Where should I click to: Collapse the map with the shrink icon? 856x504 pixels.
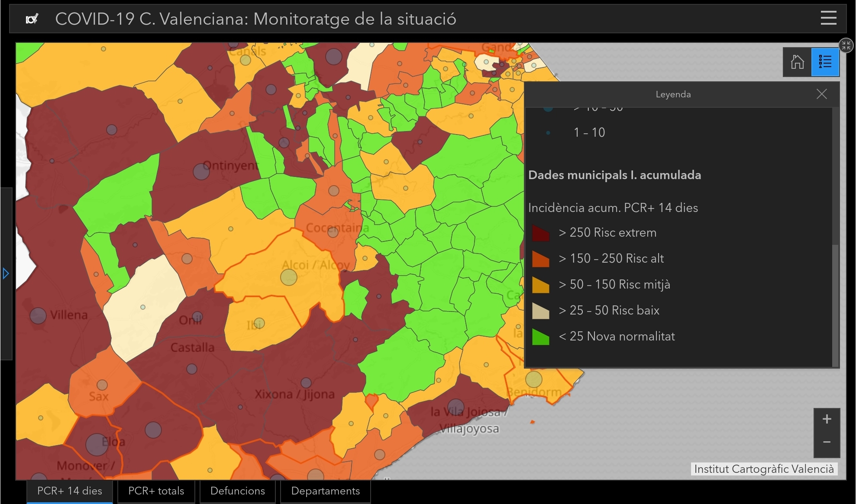846,45
